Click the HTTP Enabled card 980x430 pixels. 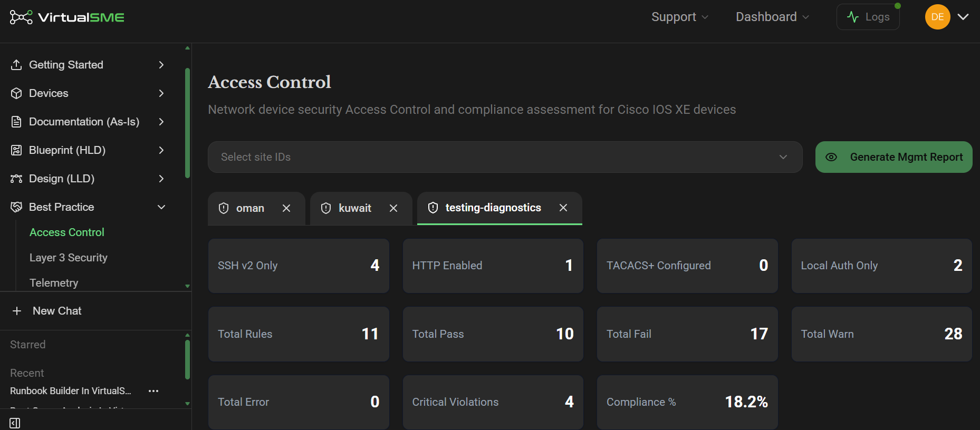(x=493, y=266)
